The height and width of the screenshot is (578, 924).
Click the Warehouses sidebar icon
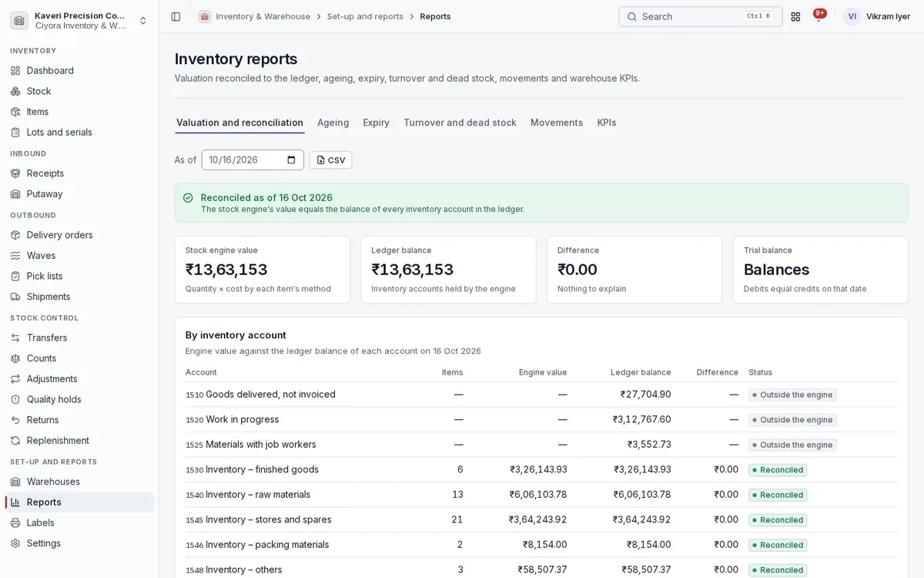coord(15,482)
